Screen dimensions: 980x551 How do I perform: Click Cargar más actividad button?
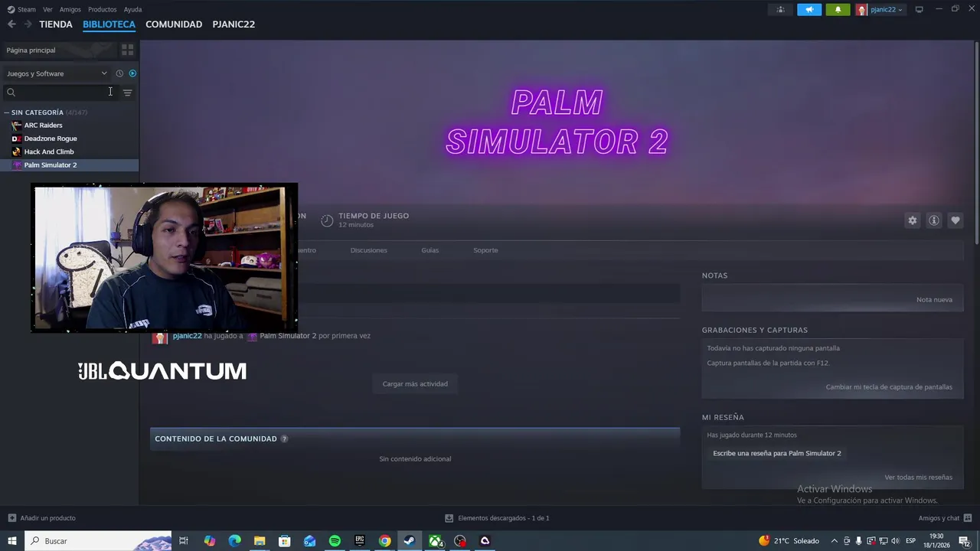415,384
